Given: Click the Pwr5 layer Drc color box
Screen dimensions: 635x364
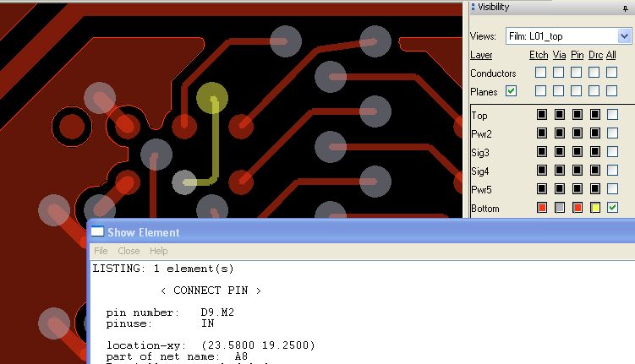Looking at the screenshot, I should pyautogui.click(x=595, y=189).
